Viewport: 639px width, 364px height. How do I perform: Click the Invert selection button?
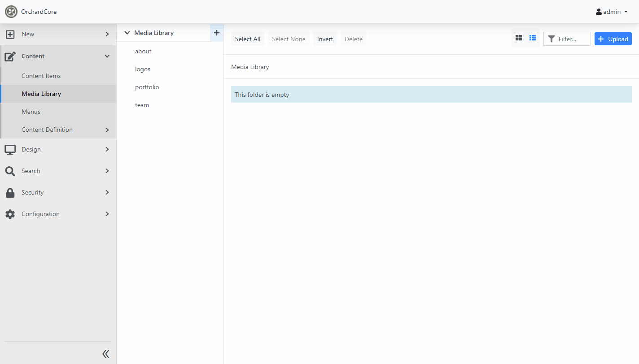(x=325, y=39)
